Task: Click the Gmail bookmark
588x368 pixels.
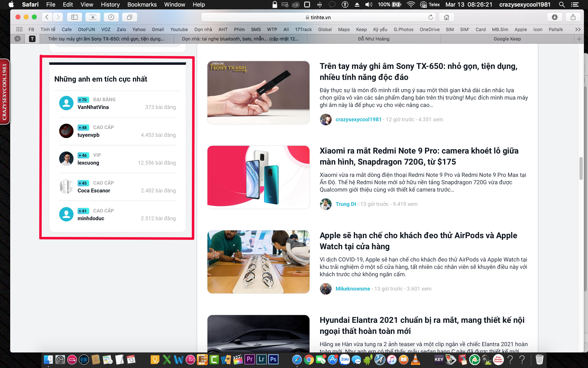Action: 158,29
